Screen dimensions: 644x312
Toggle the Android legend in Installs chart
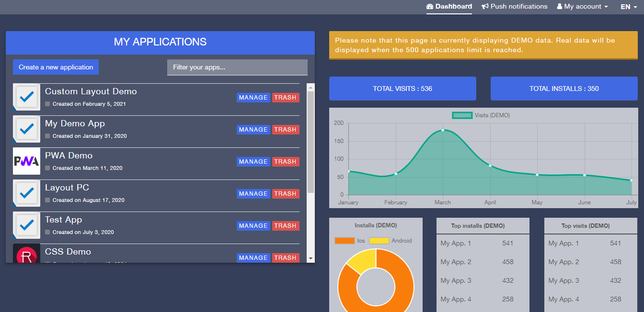391,241
